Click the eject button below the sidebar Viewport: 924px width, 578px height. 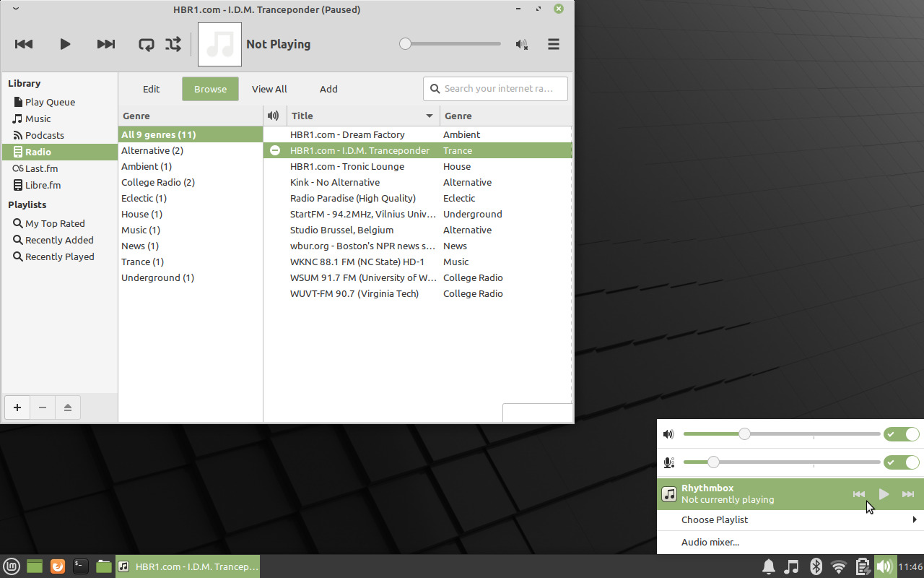(x=68, y=407)
